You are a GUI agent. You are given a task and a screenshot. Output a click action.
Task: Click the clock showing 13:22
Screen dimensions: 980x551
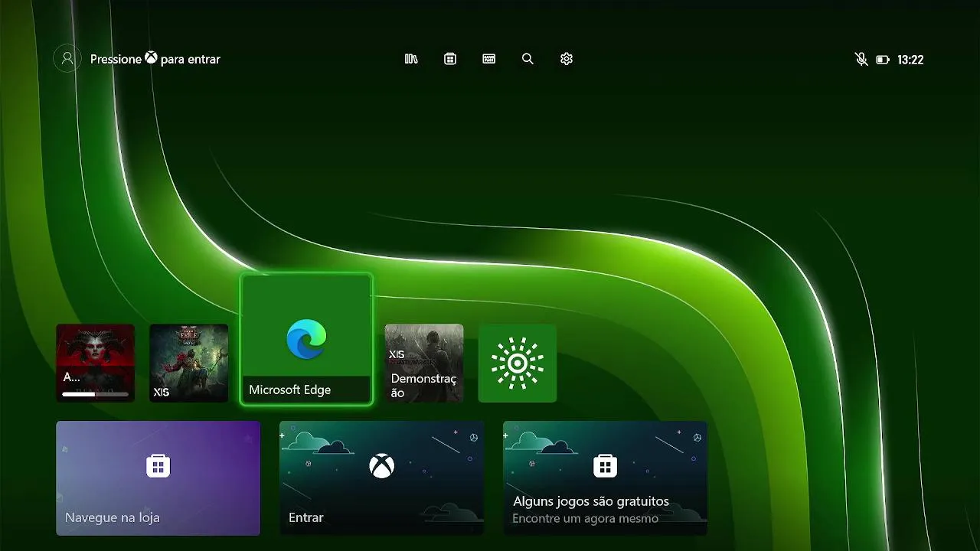point(910,60)
